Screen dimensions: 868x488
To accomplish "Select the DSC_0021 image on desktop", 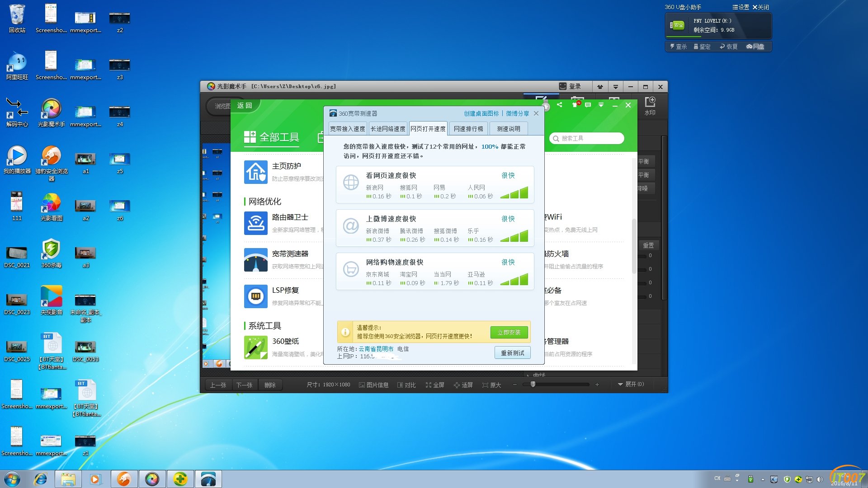I will pyautogui.click(x=17, y=257).
